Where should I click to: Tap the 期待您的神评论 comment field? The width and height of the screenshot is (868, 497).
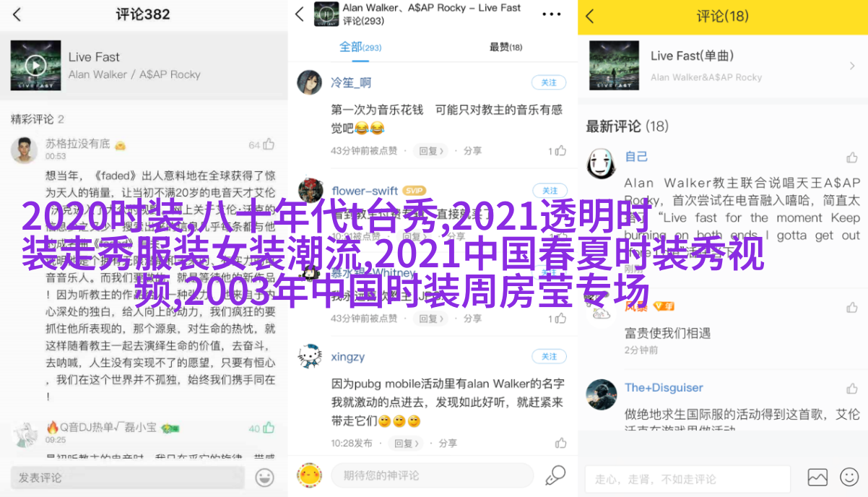tap(432, 475)
